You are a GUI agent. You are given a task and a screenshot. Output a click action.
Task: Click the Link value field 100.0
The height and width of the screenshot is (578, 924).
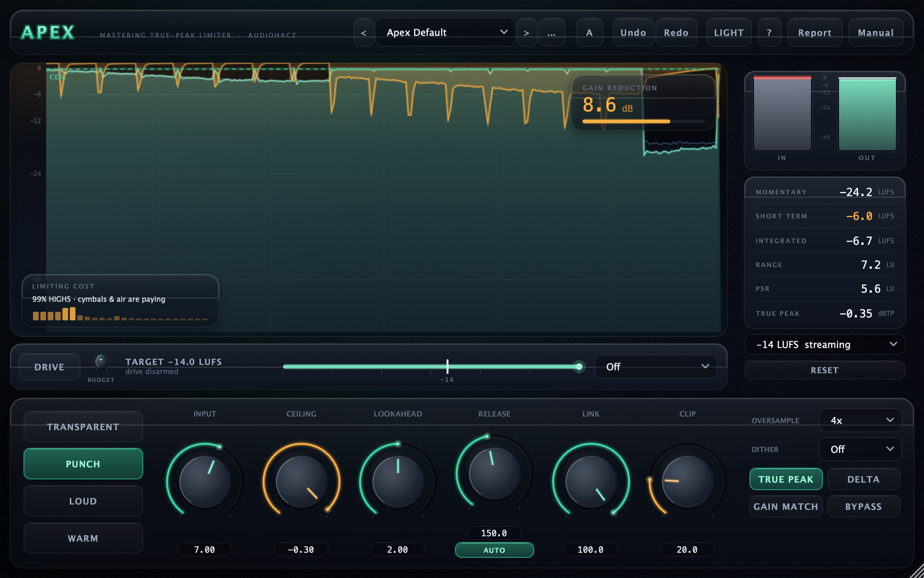[x=591, y=550]
